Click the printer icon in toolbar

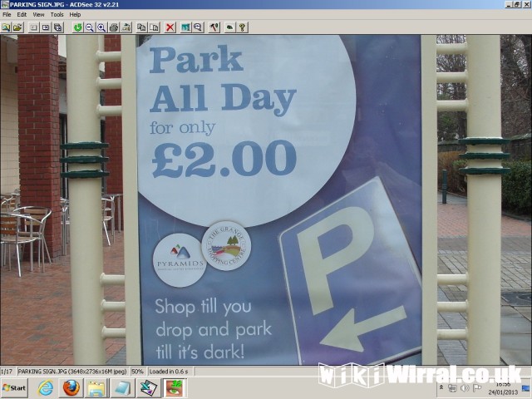[x=126, y=27]
